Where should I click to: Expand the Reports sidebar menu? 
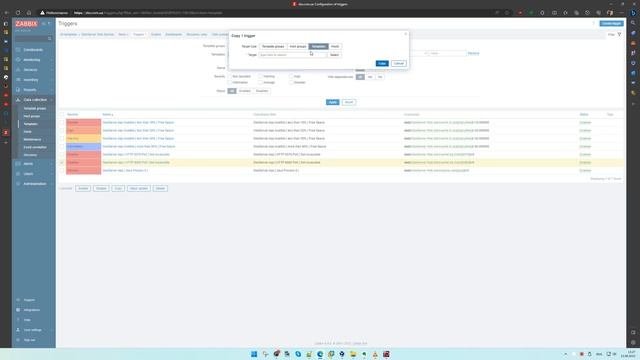click(34, 90)
